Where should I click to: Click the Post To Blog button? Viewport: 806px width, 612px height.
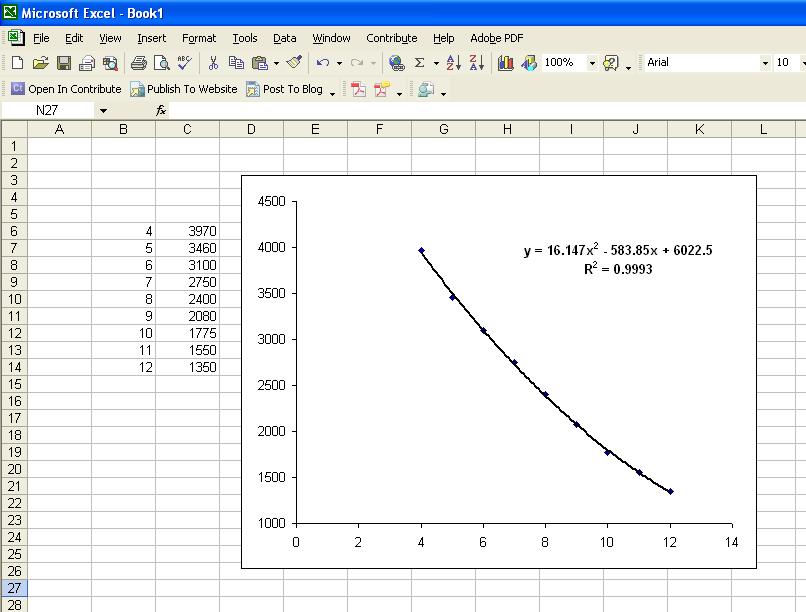point(291,89)
